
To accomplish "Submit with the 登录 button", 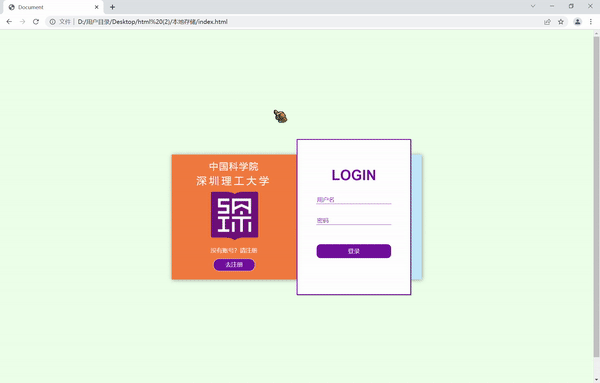I will pos(354,251).
